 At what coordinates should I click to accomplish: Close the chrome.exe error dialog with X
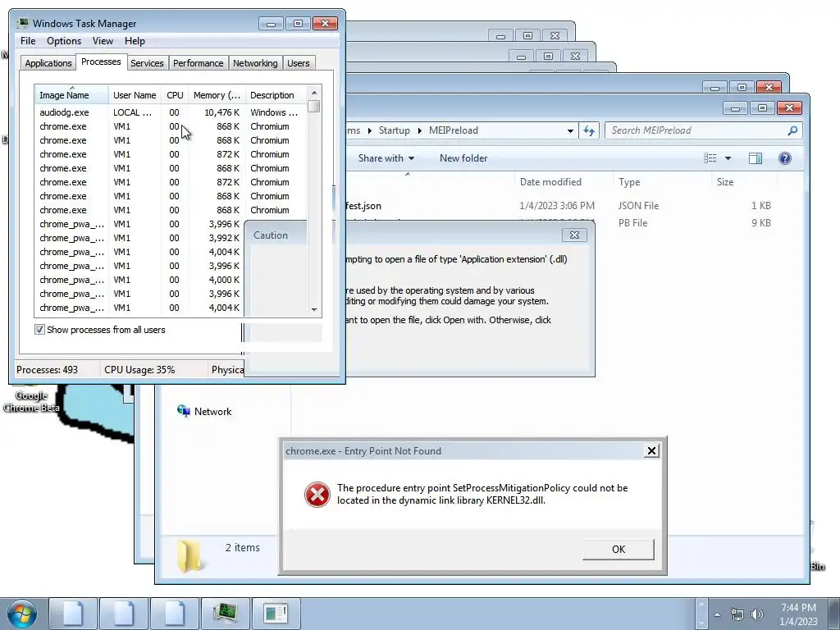click(x=651, y=451)
